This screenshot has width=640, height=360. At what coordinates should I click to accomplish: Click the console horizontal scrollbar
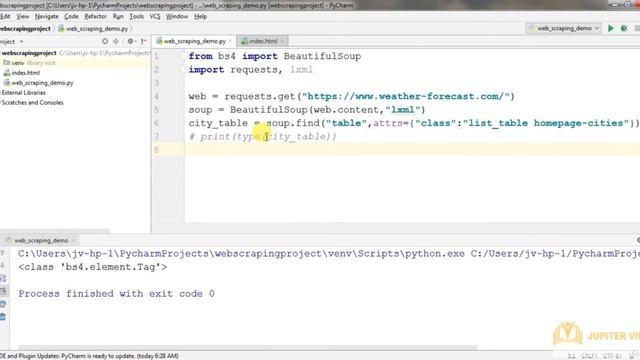pos(247,348)
